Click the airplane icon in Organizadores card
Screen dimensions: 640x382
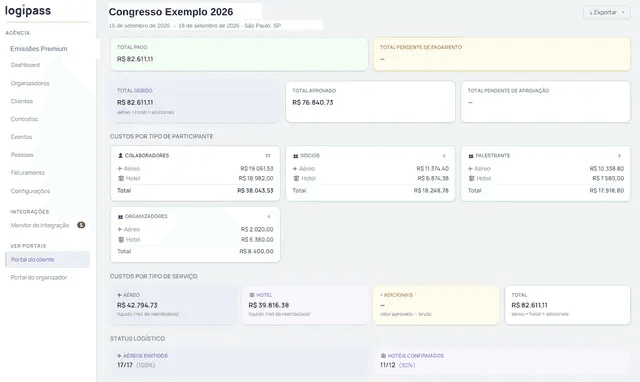pos(120,229)
